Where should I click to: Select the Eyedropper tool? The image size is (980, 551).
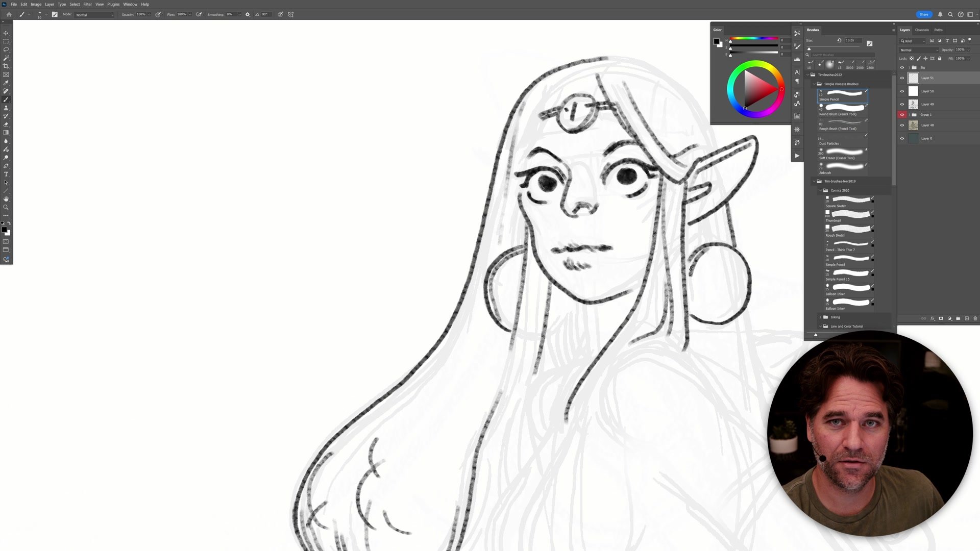(x=6, y=83)
